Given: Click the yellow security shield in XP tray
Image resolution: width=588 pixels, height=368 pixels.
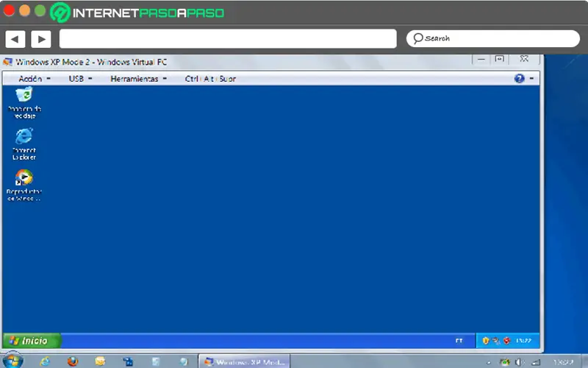Looking at the screenshot, I should [x=486, y=341].
